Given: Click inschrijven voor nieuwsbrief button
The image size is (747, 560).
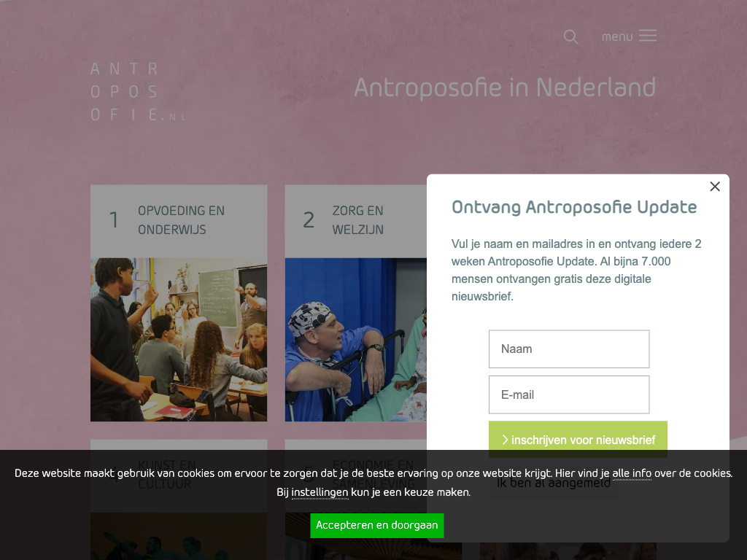Looking at the screenshot, I should point(578,440).
